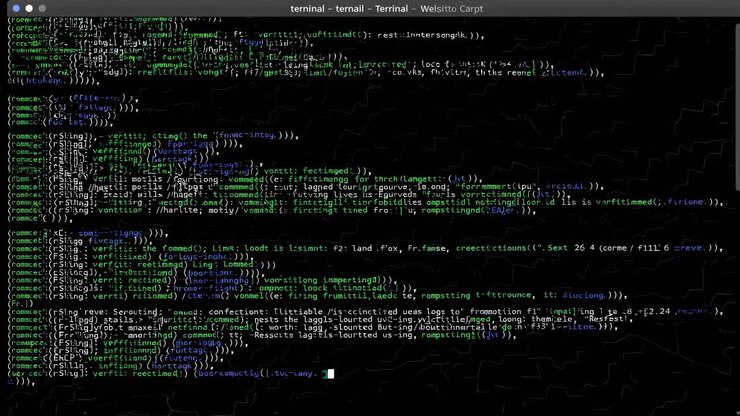Click the gray zoom window button

(x=42, y=8)
